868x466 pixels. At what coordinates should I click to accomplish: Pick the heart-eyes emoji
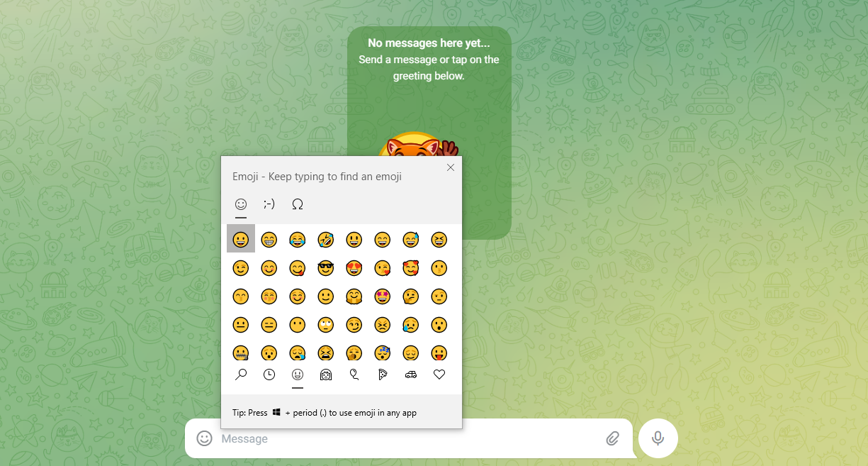(354, 268)
